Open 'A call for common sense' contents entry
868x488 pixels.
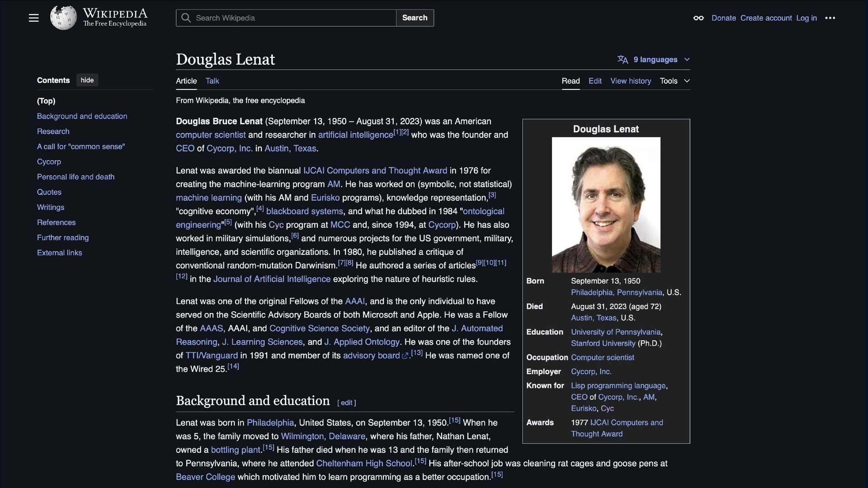click(x=81, y=146)
